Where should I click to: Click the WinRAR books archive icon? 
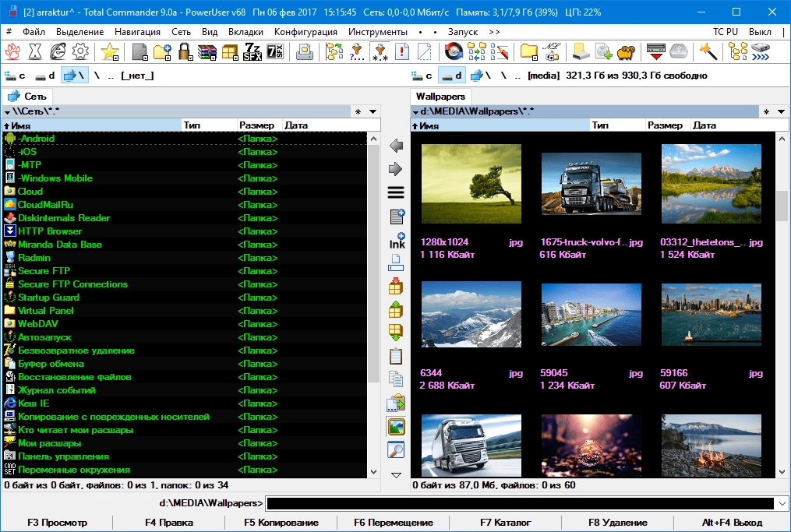207,51
